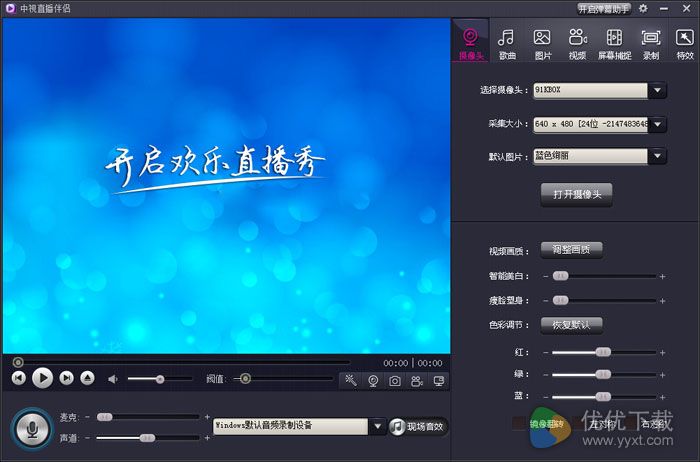Viewport: 700px width, 462px height.
Task: Decrease 瘦脸塑身 with its minus sign
Action: (x=546, y=301)
